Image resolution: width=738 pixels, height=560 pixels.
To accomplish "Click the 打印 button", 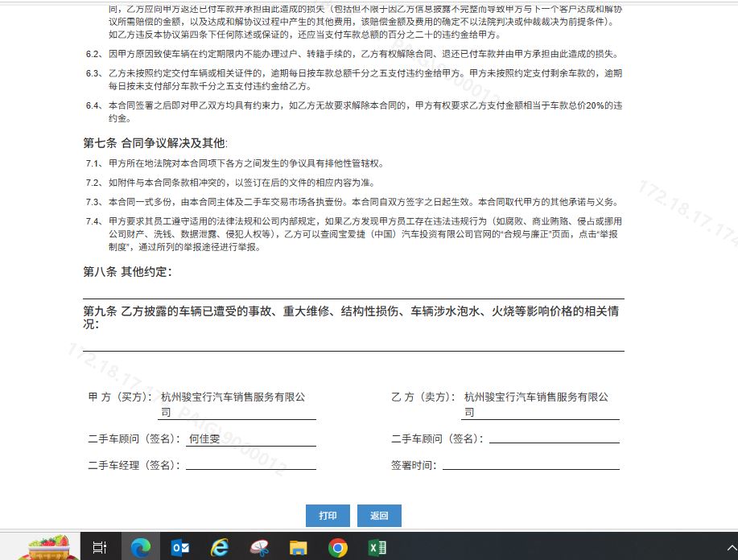I will pos(328,516).
